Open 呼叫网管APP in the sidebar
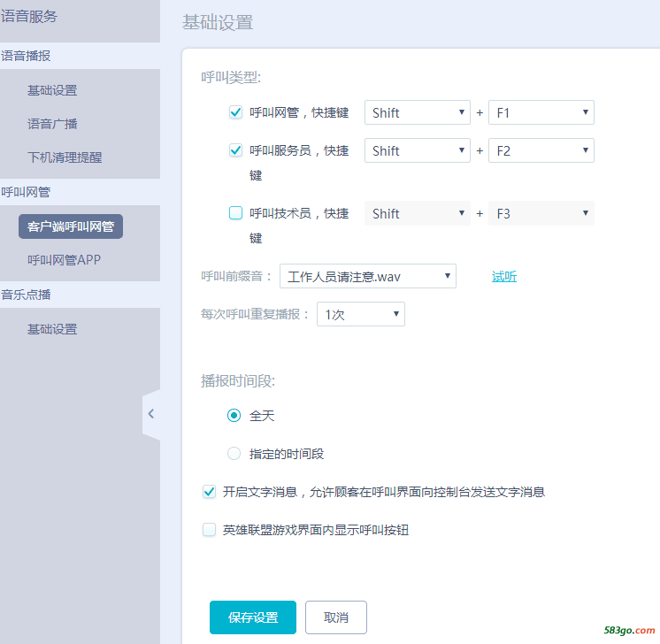 [x=64, y=260]
